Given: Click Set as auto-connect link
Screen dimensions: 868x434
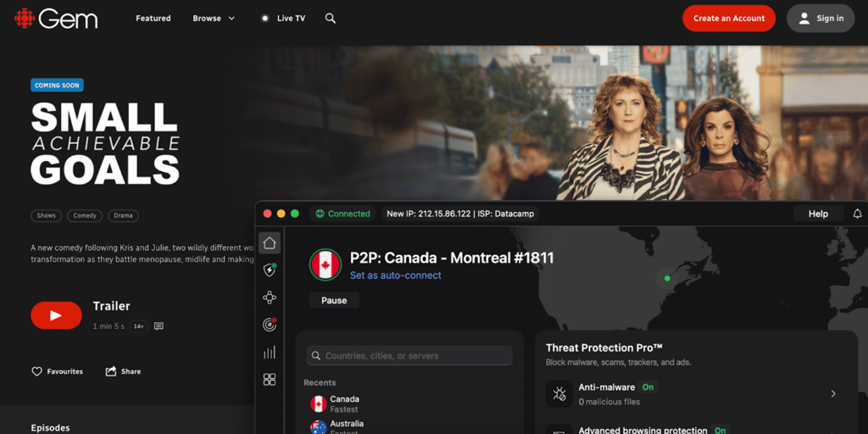Looking at the screenshot, I should [x=396, y=275].
